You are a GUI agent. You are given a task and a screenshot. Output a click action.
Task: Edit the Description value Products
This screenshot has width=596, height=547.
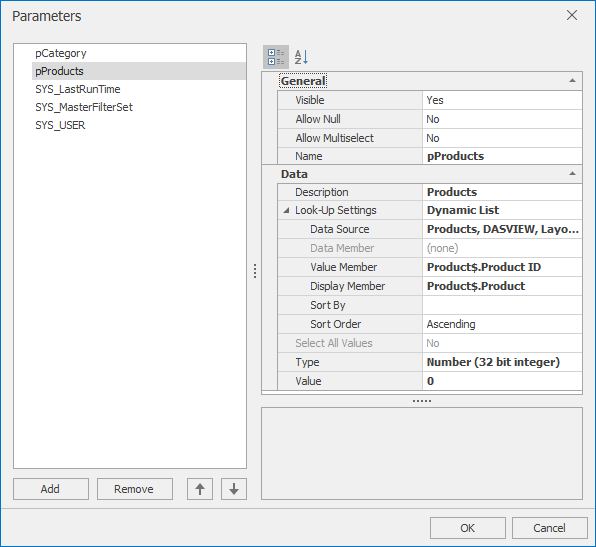click(502, 192)
